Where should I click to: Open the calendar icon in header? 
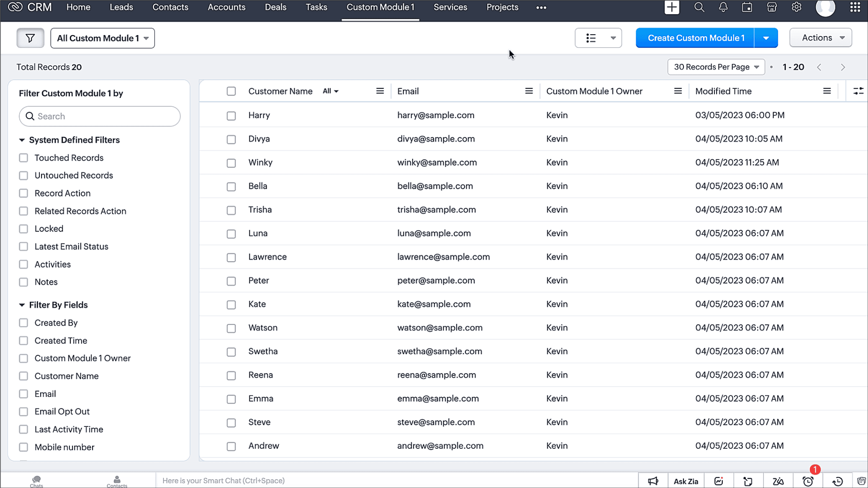747,7
